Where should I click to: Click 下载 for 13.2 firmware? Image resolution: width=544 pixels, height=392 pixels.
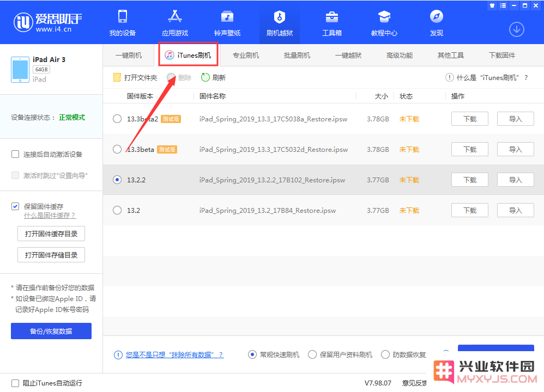click(470, 210)
